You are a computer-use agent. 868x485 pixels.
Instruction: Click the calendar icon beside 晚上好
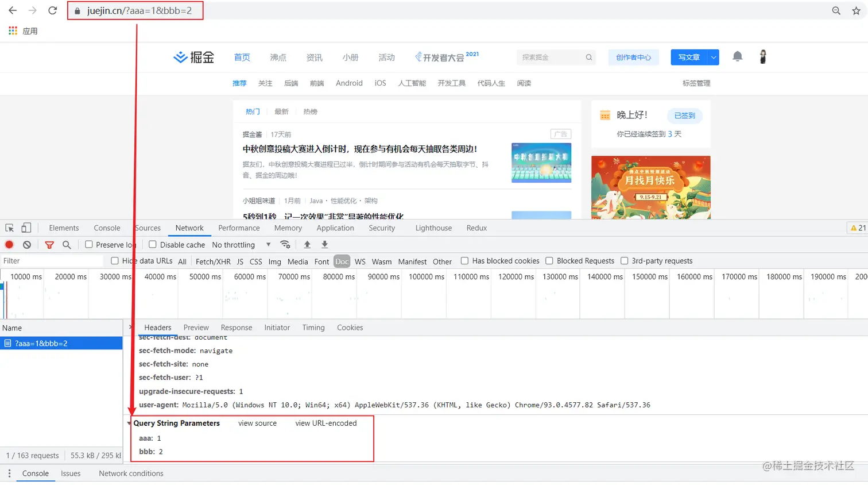click(x=605, y=115)
